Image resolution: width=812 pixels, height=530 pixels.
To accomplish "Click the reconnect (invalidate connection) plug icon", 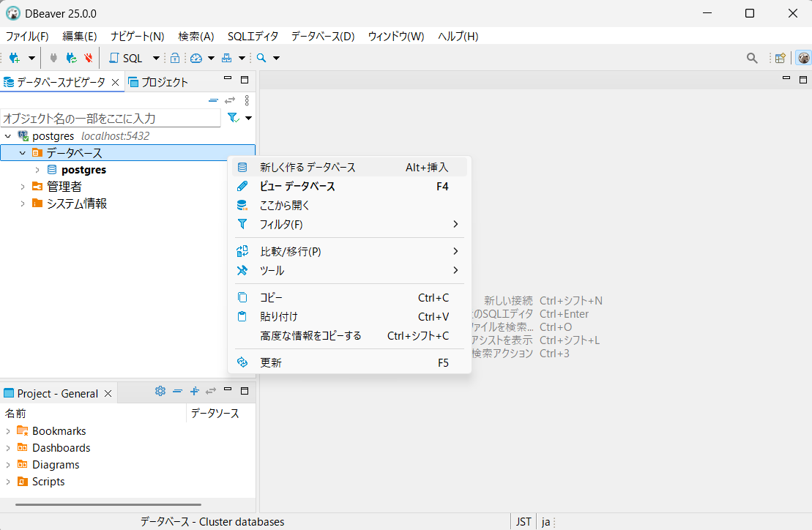I will (x=71, y=58).
